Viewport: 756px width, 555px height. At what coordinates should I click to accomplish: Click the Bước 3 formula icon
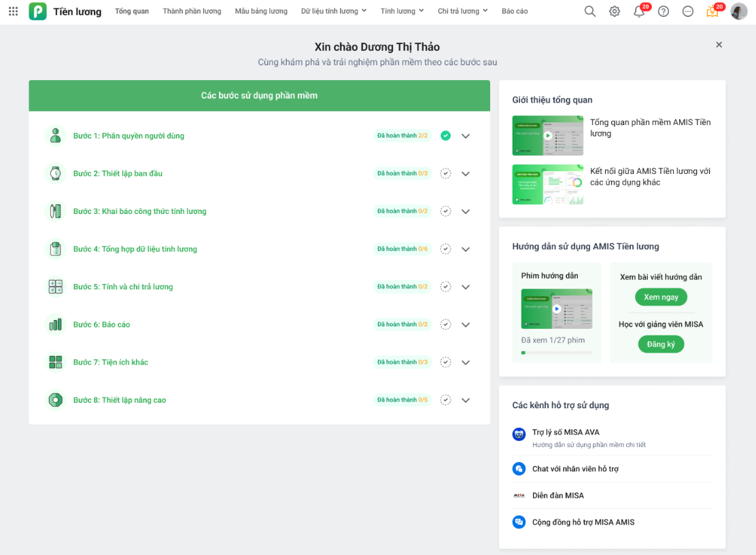pyautogui.click(x=56, y=211)
